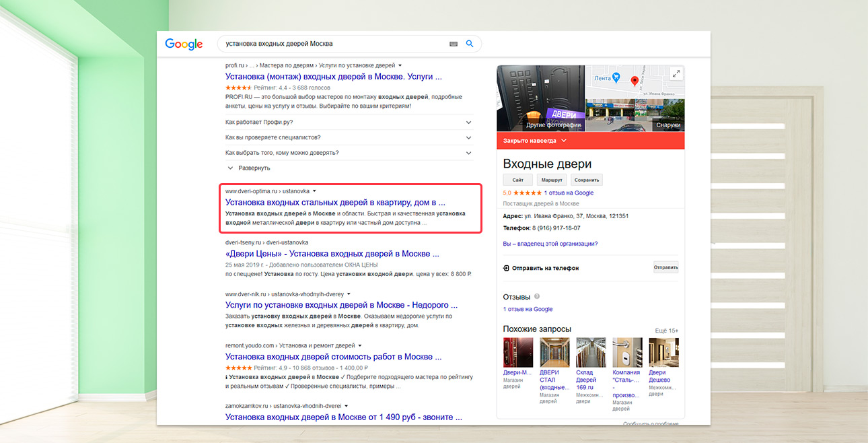
Task: Open the 'Другие фотографии' door photo
Action: coord(540,98)
